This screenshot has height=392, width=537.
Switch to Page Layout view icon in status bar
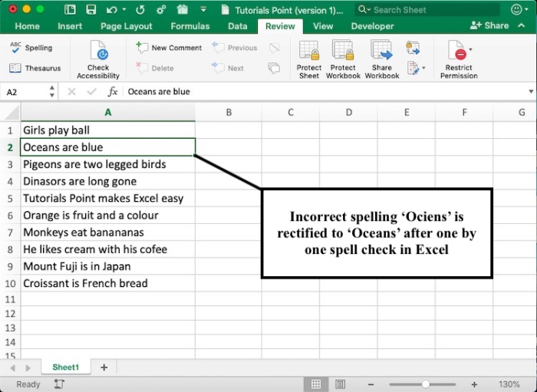point(340,384)
